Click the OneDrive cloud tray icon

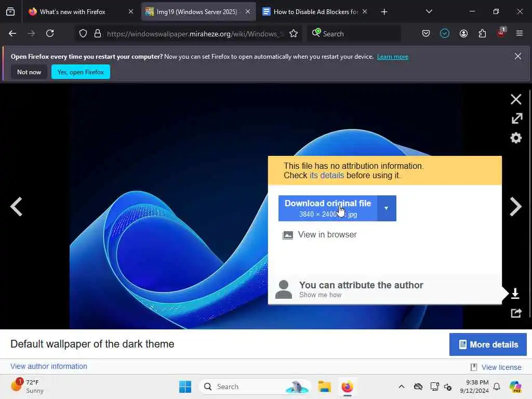point(418,387)
